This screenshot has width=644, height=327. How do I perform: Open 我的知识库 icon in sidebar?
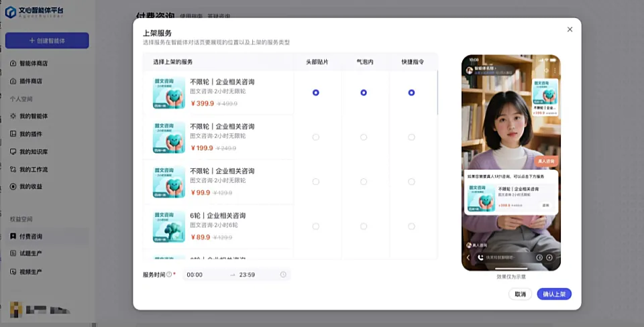click(13, 151)
